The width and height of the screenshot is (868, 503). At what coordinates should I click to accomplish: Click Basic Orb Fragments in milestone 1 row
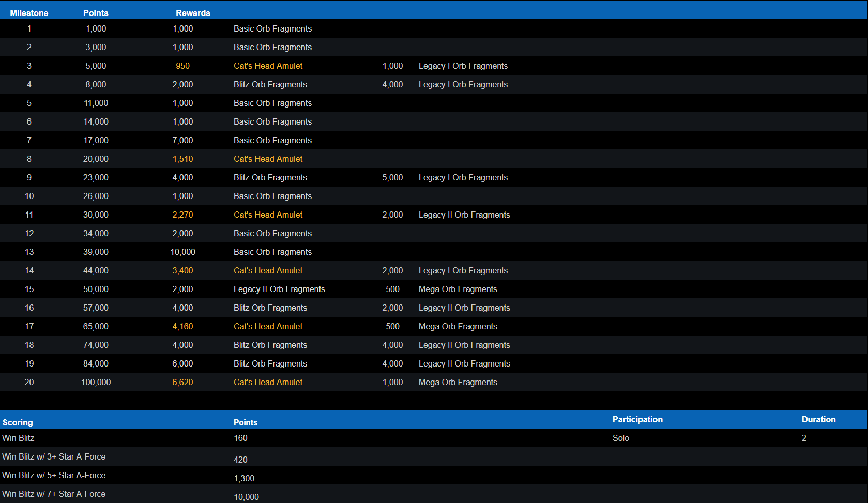click(x=272, y=28)
